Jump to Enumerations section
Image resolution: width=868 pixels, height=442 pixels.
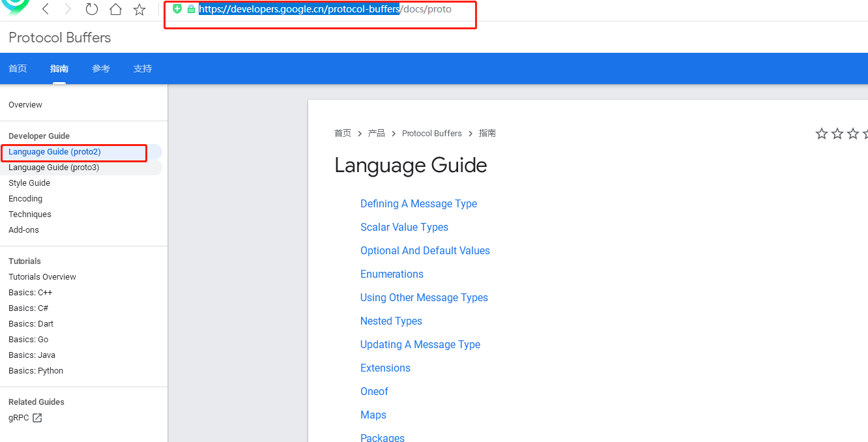392,274
